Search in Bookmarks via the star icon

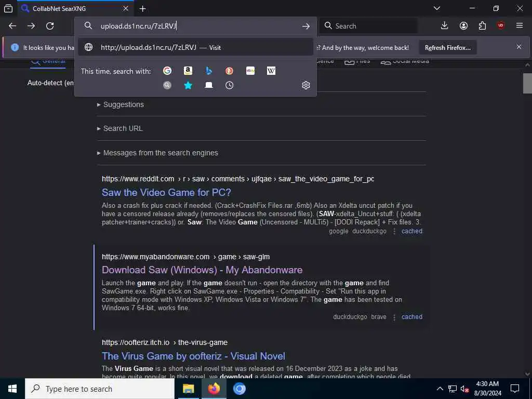click(188, 85)
